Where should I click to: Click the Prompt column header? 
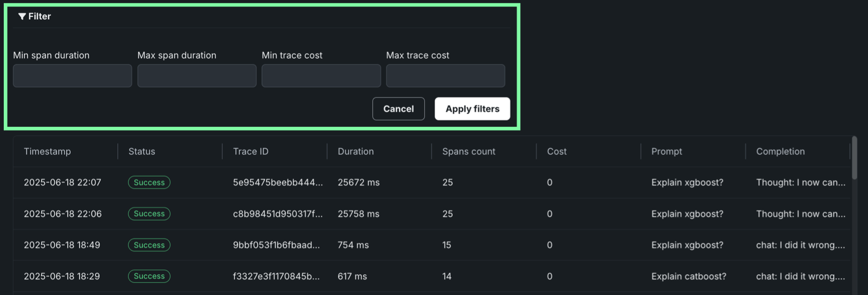click(667, 152)
